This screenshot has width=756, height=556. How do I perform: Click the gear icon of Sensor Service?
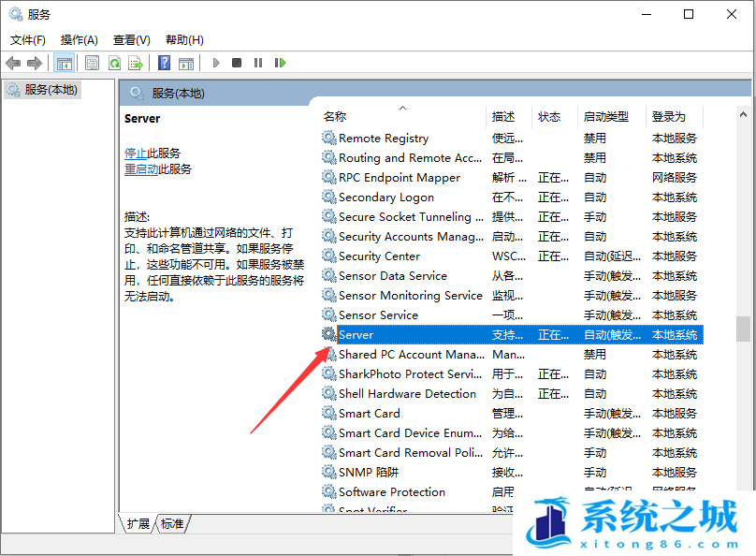click(x=328, y=315)
